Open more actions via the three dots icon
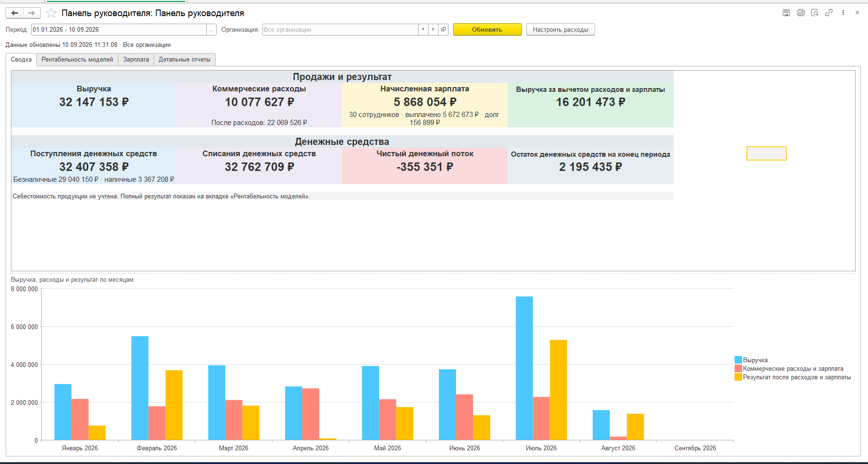Screen dimensions: 868x464 click(843, 13)
